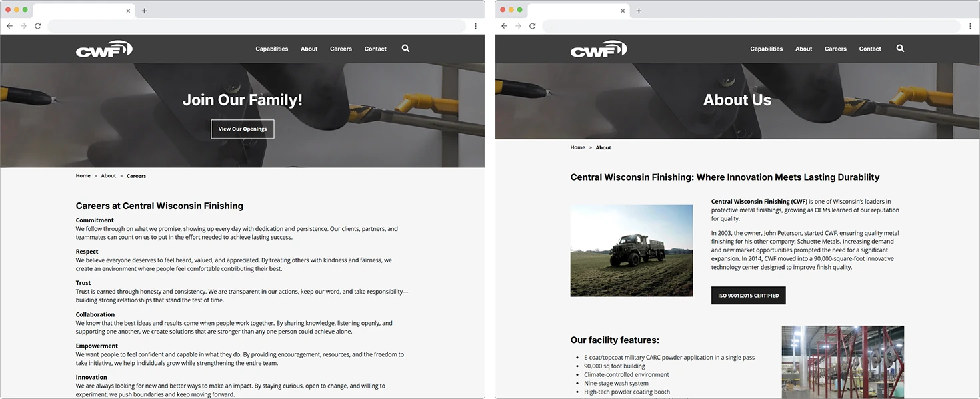Open the Capabilities menu on the Careers page
The image size is (980, 399).
(x=271, y=48)
